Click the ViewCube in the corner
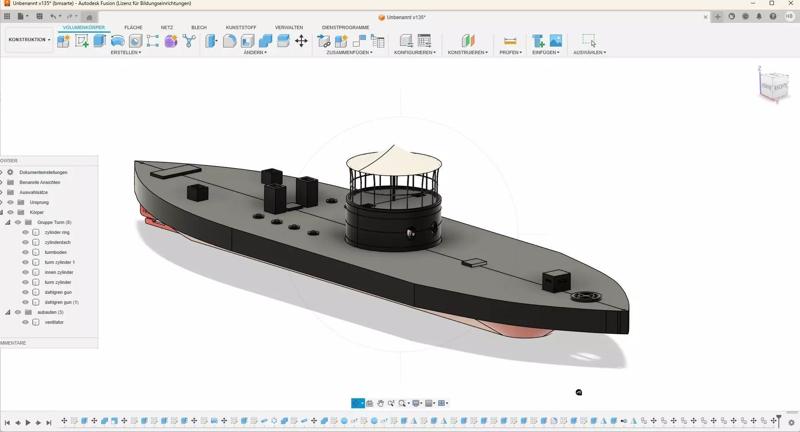The image size is (800, 432). 773,87
